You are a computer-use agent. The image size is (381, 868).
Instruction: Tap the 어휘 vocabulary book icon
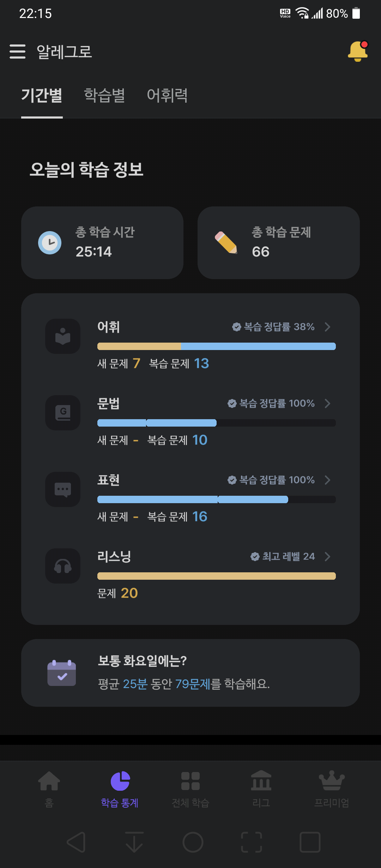[x=63, y=336]
